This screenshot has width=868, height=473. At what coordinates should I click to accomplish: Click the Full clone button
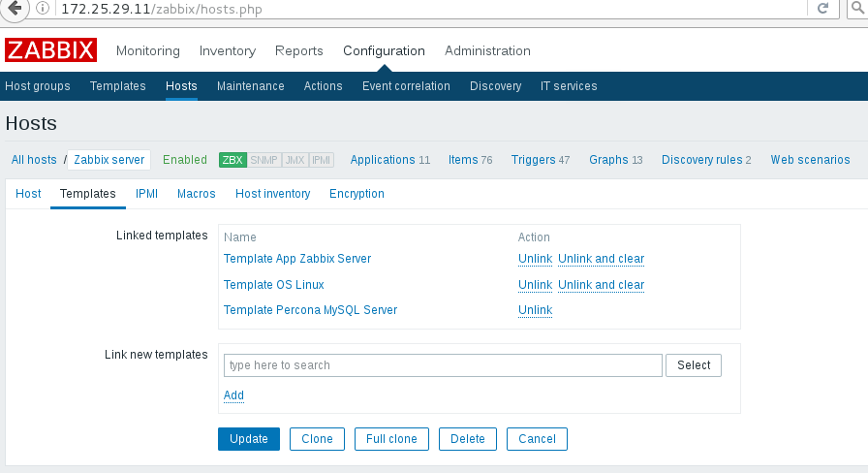(x=391, y=439)
